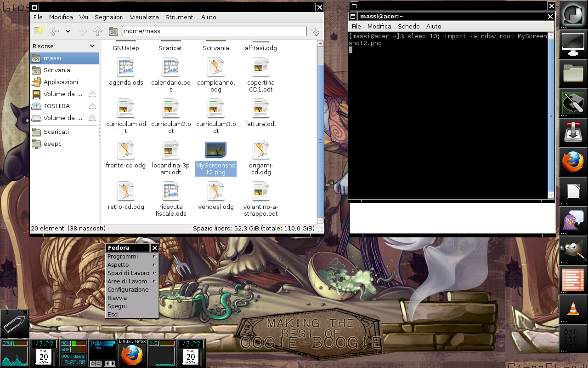Open Modifica menu in terminal window
Screen dimensions: 588x368
click(379, 26)
